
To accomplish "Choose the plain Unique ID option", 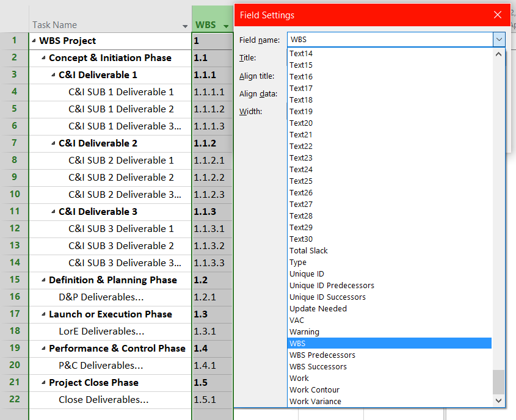I will tap(390, 273).
